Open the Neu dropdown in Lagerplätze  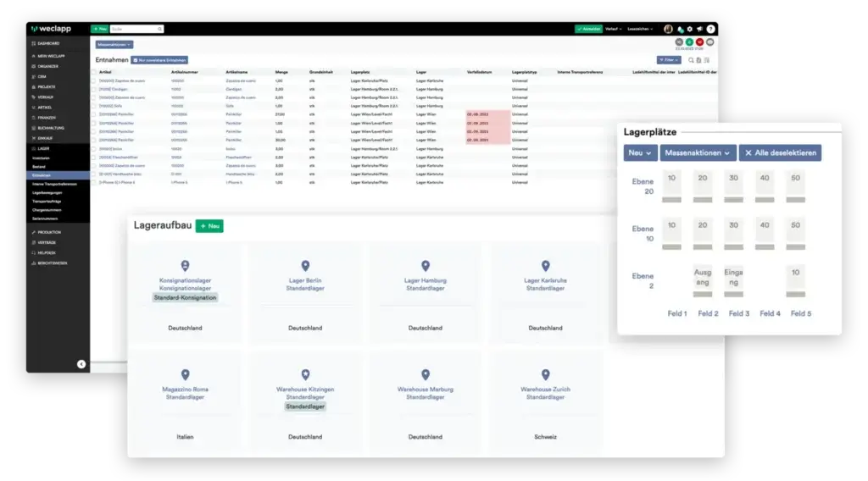coord(640,153)
